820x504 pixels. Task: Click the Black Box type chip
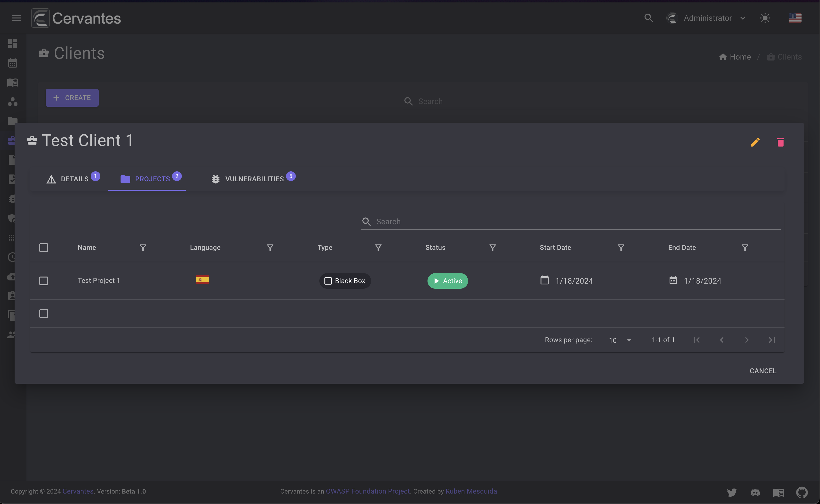coord(345,281)
